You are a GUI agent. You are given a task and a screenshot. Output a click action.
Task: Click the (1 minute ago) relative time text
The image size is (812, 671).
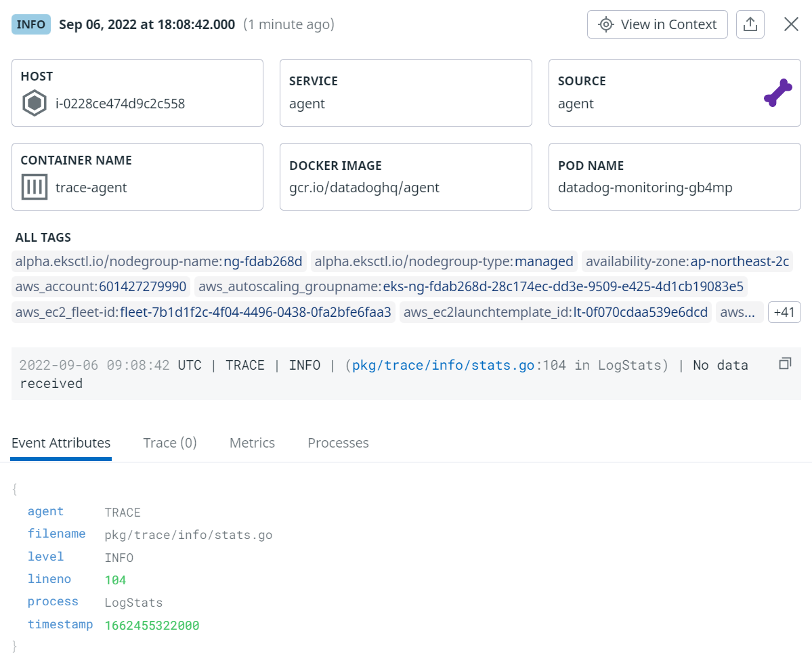[289, 24]
